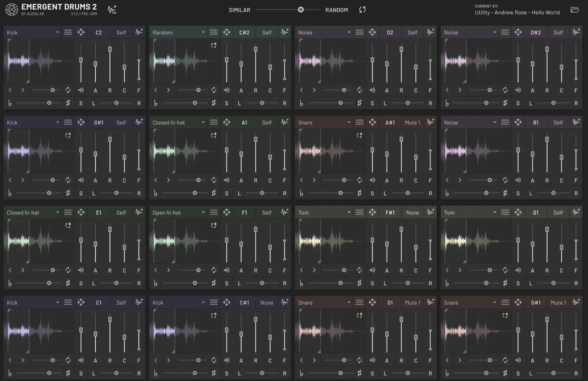Click the Tom waveform on the F#1 pad
588x381 pixels.
(x=331, y=241)
